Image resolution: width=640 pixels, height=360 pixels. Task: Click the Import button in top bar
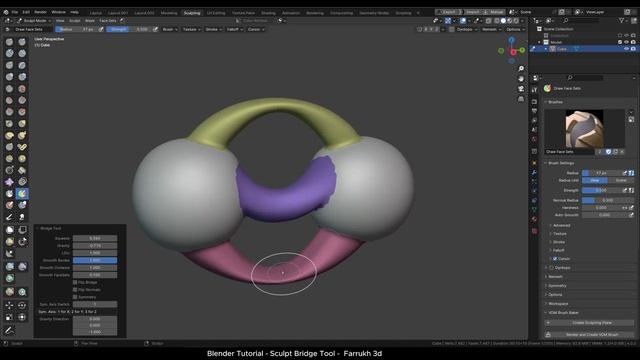pos(473,12)
